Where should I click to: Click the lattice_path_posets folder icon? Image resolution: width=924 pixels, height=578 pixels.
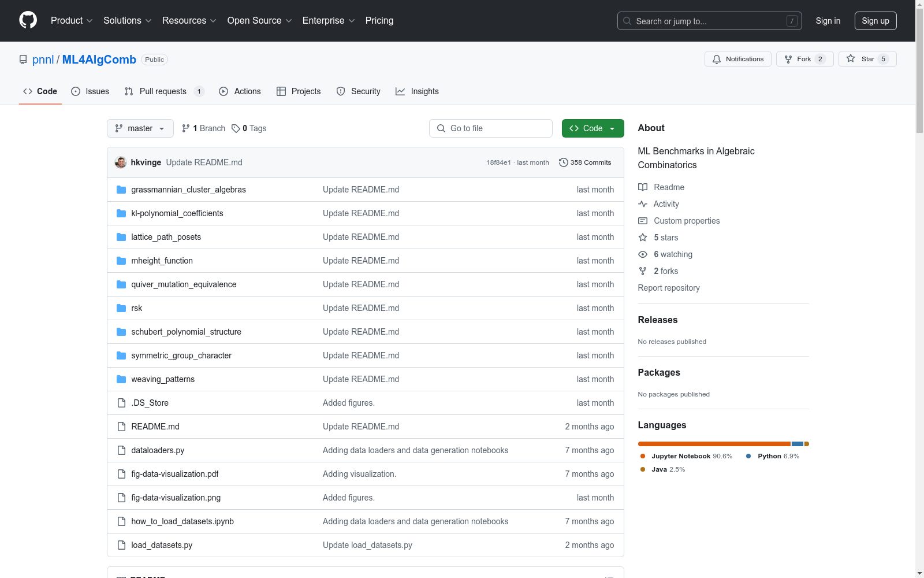121,237
